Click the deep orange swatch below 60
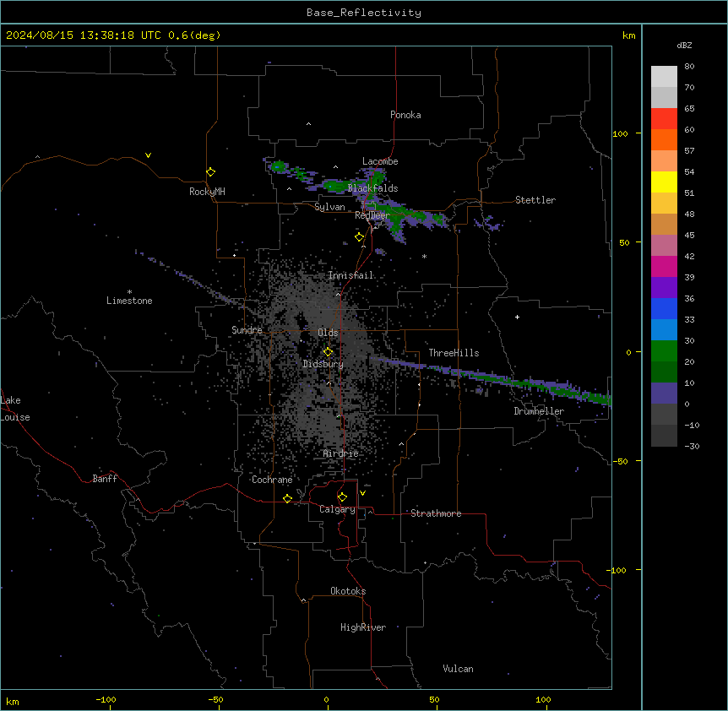Viewport: 728px width, 711px height. (x=664, y=139)
